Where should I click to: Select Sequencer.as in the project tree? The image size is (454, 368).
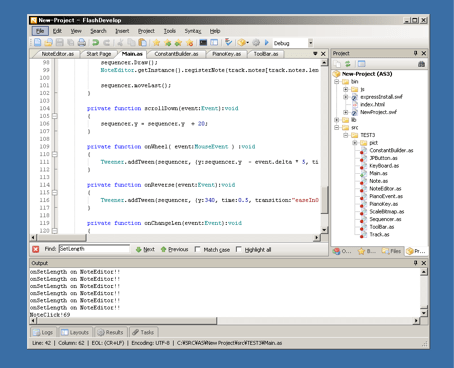click(x=385, y=219)
